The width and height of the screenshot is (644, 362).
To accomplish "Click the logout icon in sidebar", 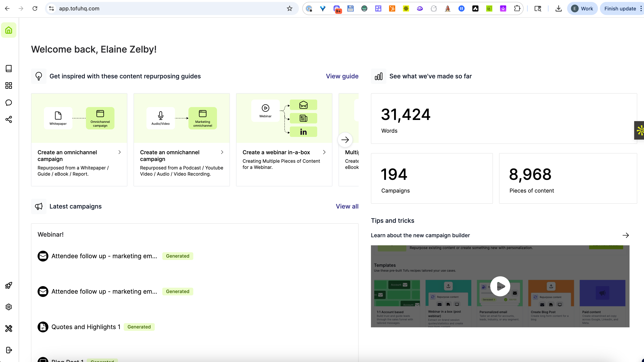I will (x=9, y=350).
